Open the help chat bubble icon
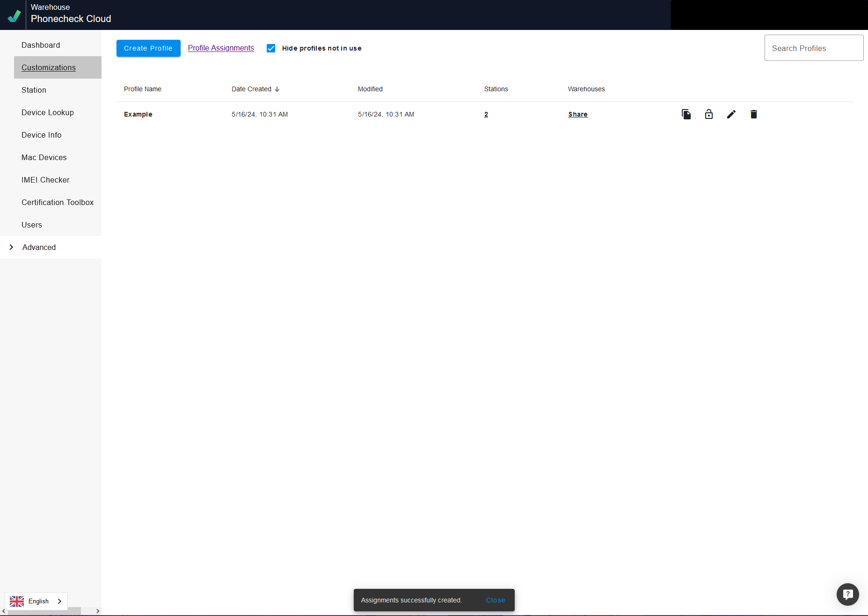868x616 pixels. tap(847, 594)
